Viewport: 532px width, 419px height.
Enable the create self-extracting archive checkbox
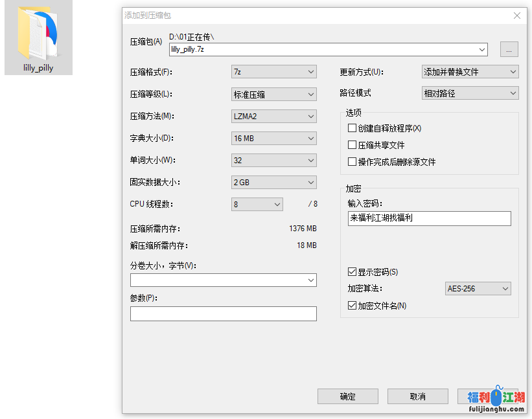coord(353,128)
